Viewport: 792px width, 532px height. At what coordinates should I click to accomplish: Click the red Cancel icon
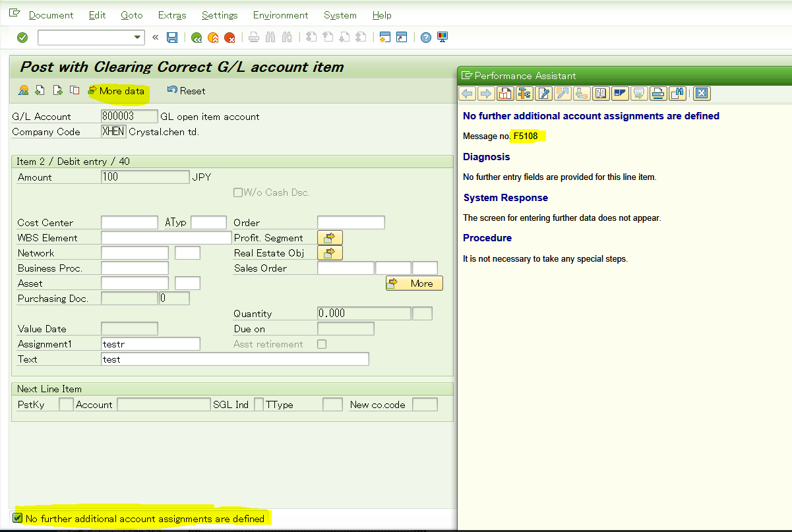point(229,38)
